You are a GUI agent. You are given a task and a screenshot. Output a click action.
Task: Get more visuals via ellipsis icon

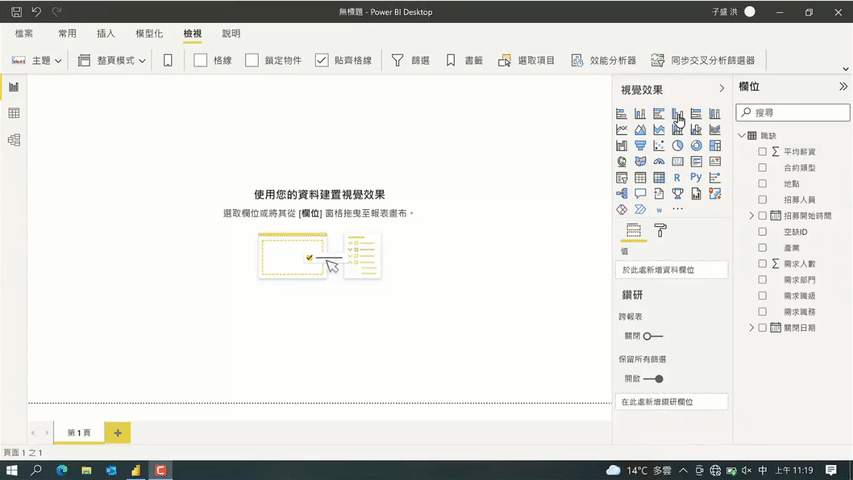[x=677, y=209]
